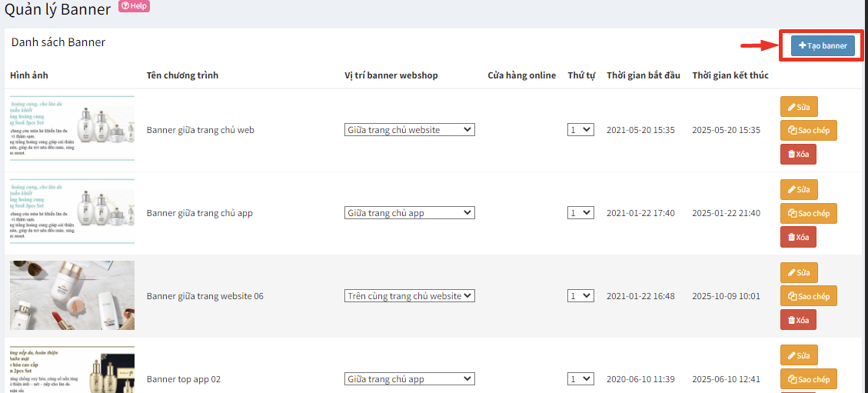Click Sao chép for Banner giữa trang chủ app
This screenshot has width=868, height=393.
click(808, 214)
